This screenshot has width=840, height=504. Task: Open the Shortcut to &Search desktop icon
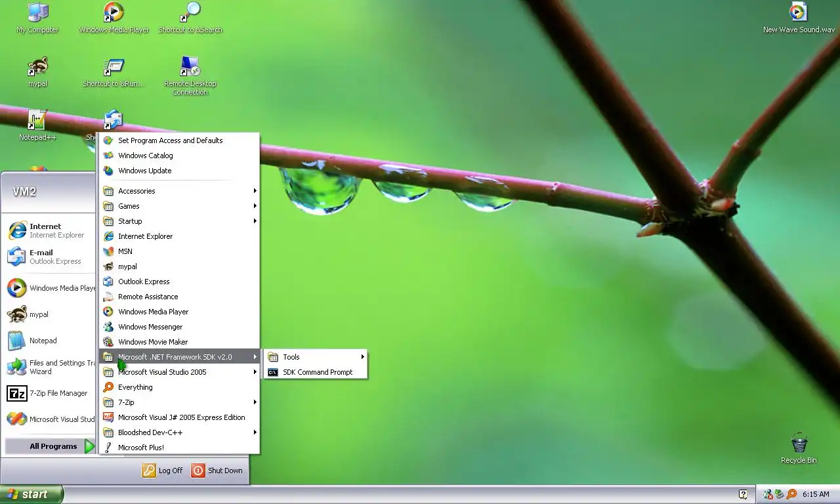point(190,12)
